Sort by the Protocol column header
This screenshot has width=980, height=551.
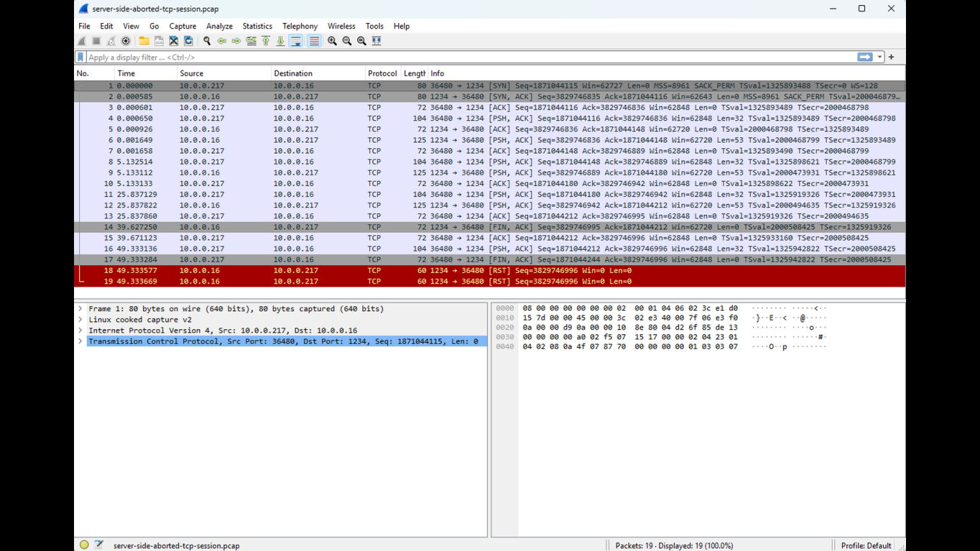pos(383,73)
